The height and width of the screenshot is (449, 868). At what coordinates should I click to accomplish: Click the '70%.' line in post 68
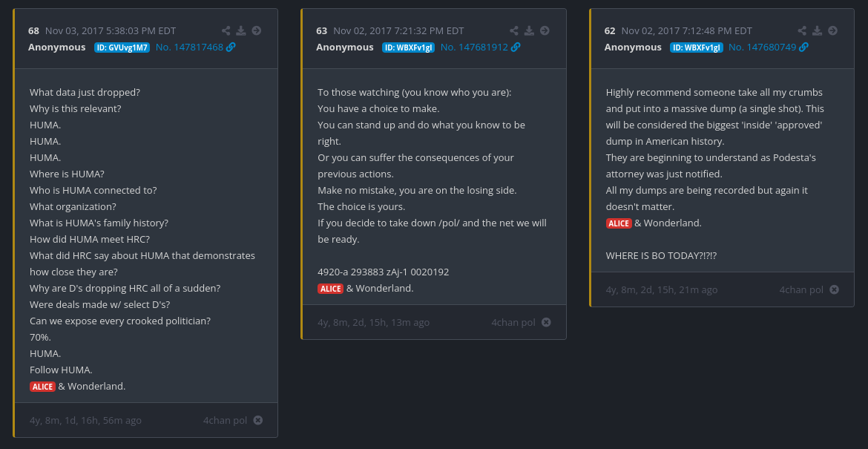point(40,337)
